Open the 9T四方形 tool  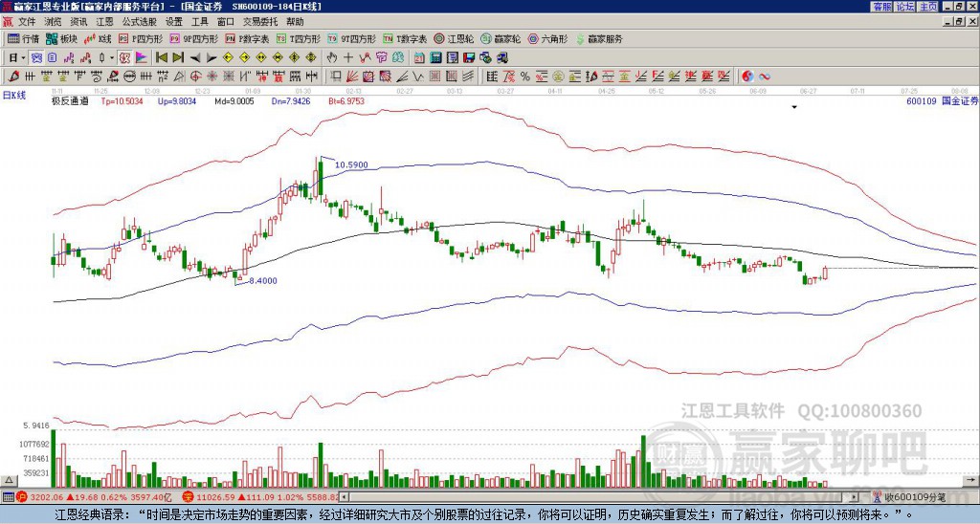(352, 38)
